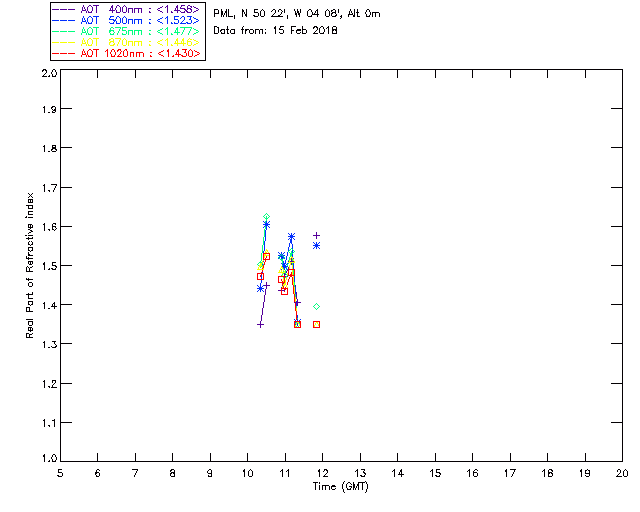The height and width of the screenshot is (512, 640).
Task: Click the isolated blue asterisk marker near 12
Action: [x=316, y=245]
